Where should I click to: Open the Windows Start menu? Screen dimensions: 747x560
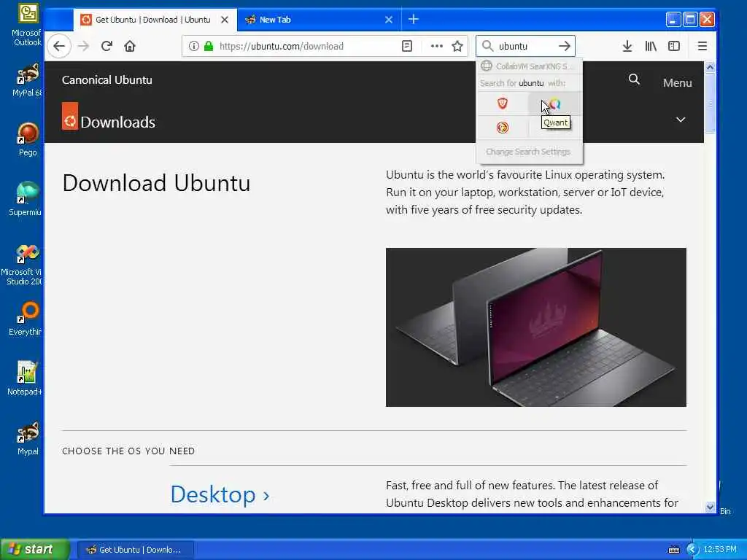(35, 549)
